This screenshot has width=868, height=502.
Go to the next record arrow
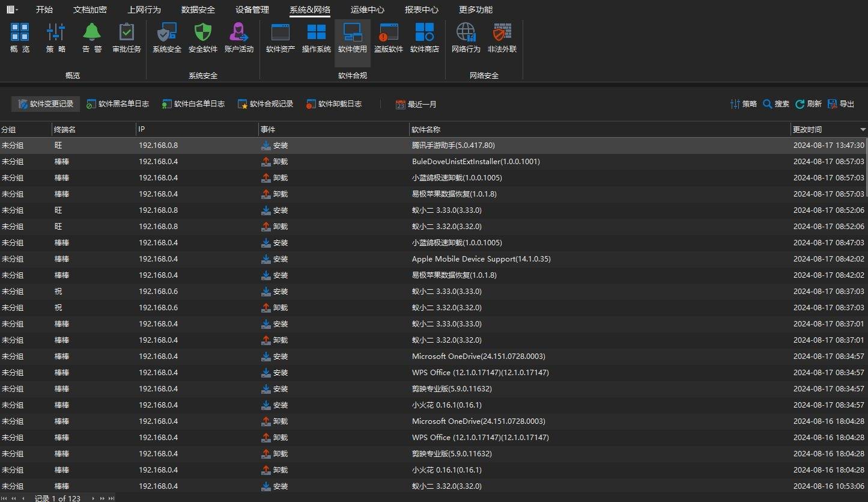point(93,498)
